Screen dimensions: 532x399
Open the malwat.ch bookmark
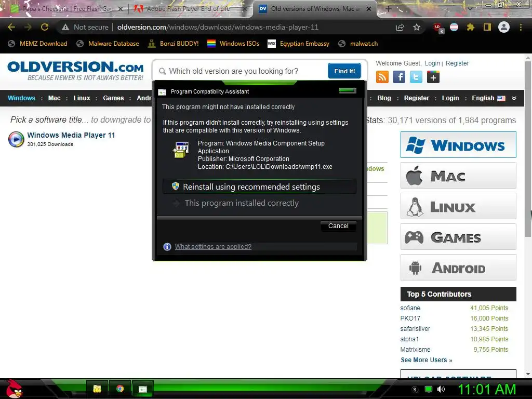point(358,44)
